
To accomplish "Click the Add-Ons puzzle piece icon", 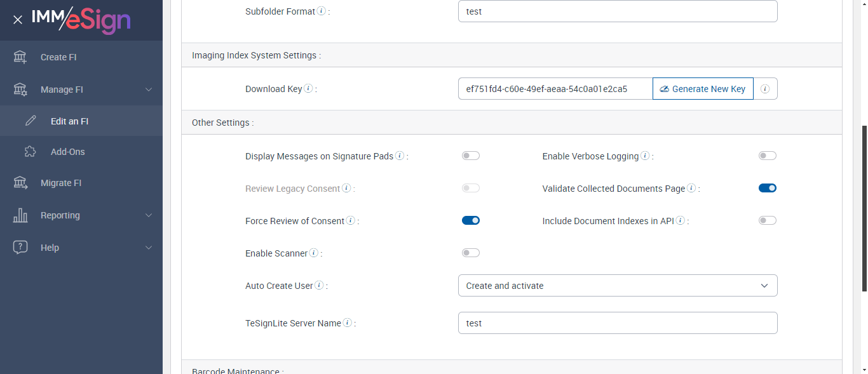I will pyautogui.click(x=31, y=152).
